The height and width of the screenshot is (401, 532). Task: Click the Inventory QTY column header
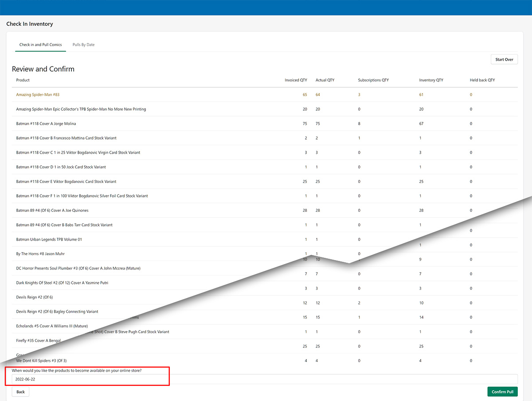coord(431,80)
